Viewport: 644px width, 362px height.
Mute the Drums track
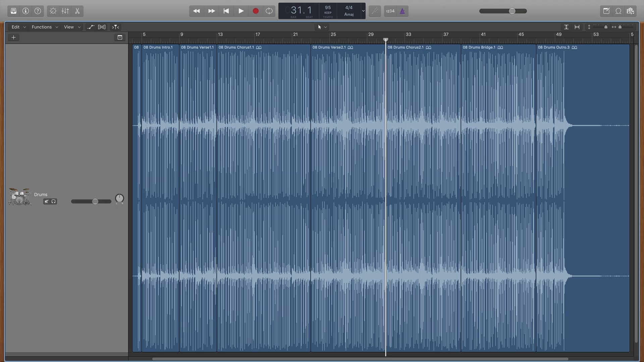point(47,201)
